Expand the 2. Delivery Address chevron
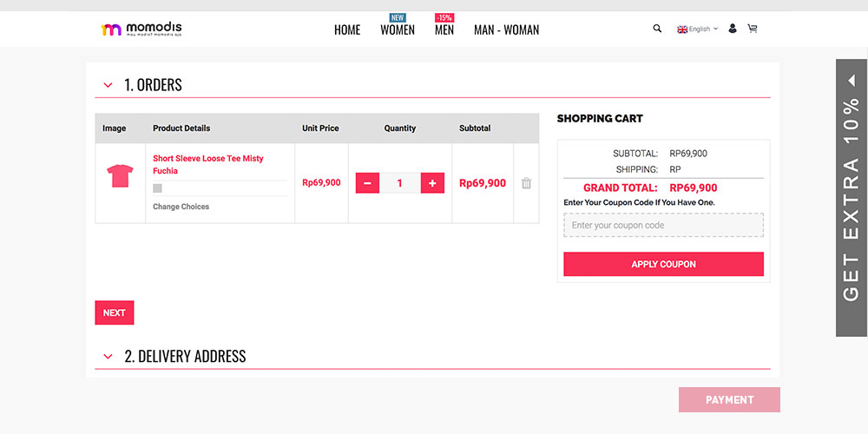This screenshot has height=434, width=868. coord(108,357)
